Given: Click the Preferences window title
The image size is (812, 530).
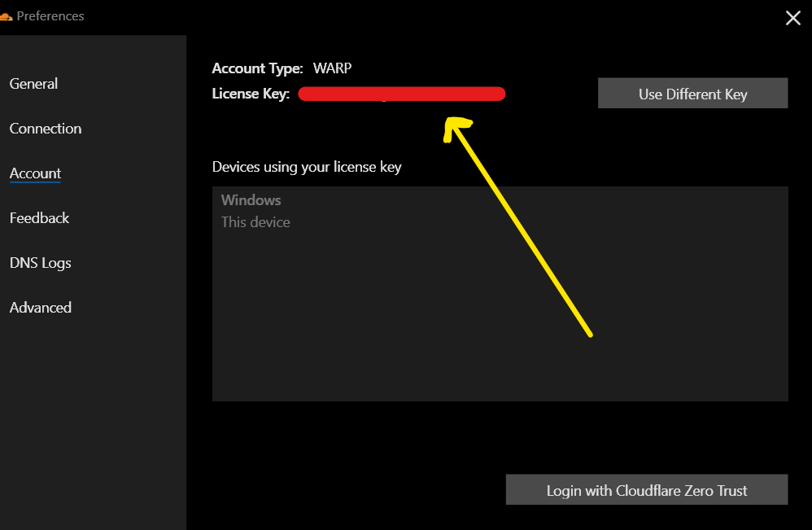Looking at the screenshot, I should coord(50,16).
